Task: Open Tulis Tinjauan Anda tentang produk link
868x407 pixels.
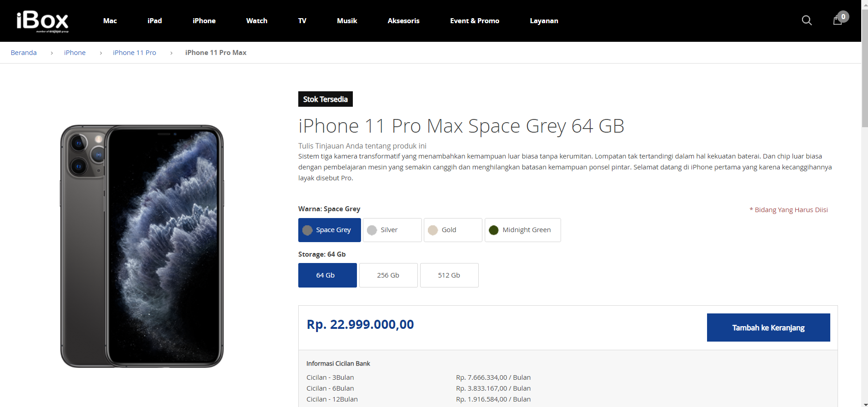Action: [362, 146]
